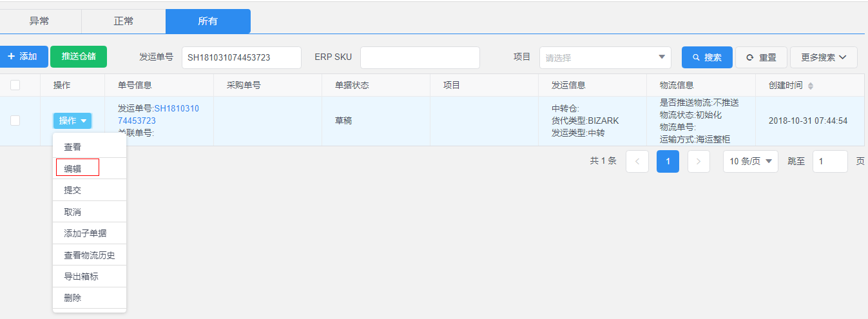This screenshot has width=868, height=319.
Task: Focus the ERP SKU input field
Action: coord(420,57)
